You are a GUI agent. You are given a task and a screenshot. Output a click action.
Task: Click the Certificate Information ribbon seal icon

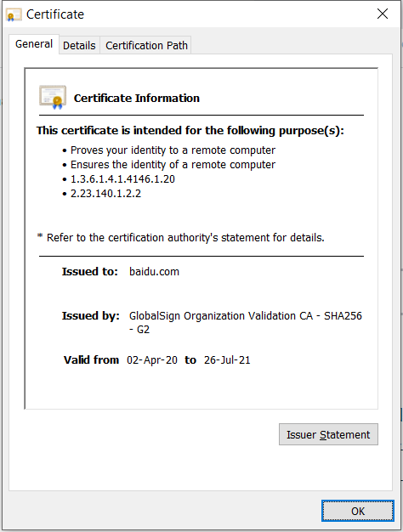[x=53, y=98]
